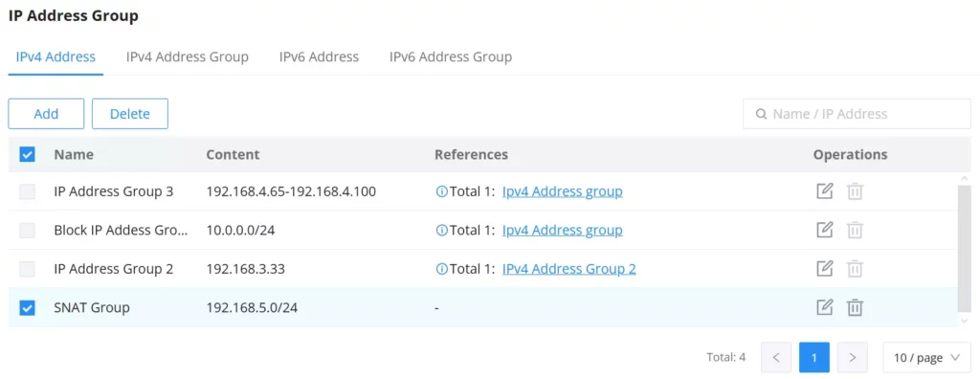Focus the Name / IP Address search field

point(857,114)
